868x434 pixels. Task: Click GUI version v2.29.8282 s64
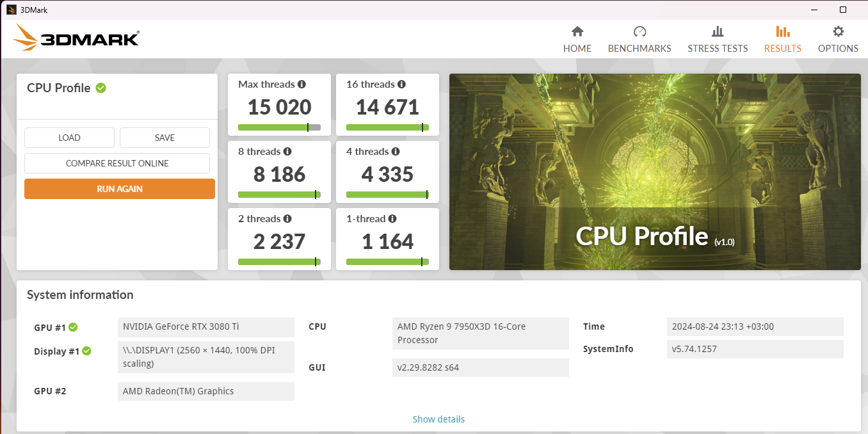(x=480, y=367)
